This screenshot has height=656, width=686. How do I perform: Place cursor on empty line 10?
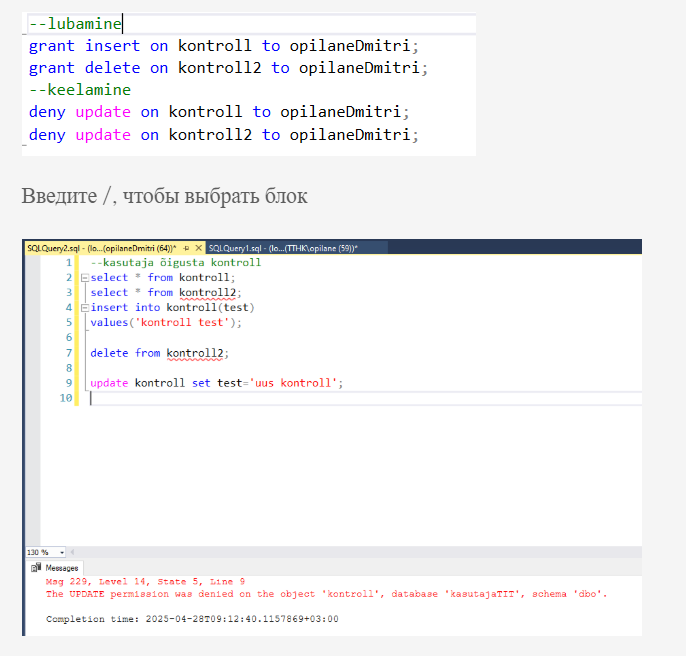(x=300, y=398)
